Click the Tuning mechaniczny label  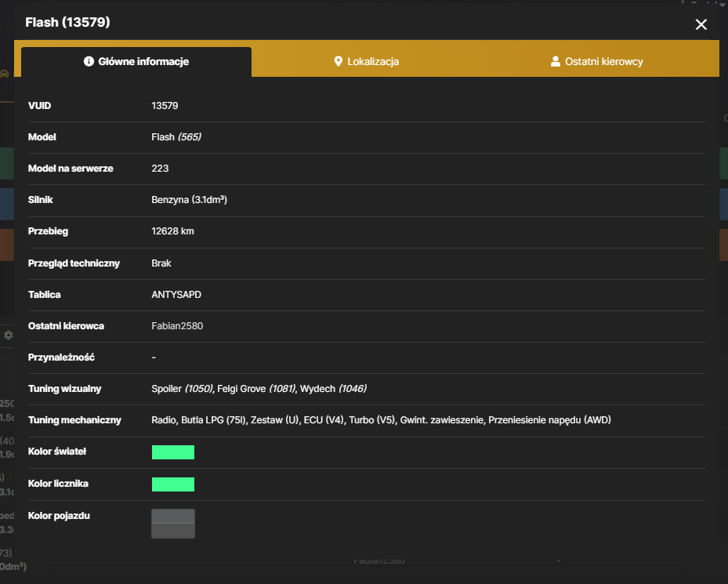pos(74,420)
